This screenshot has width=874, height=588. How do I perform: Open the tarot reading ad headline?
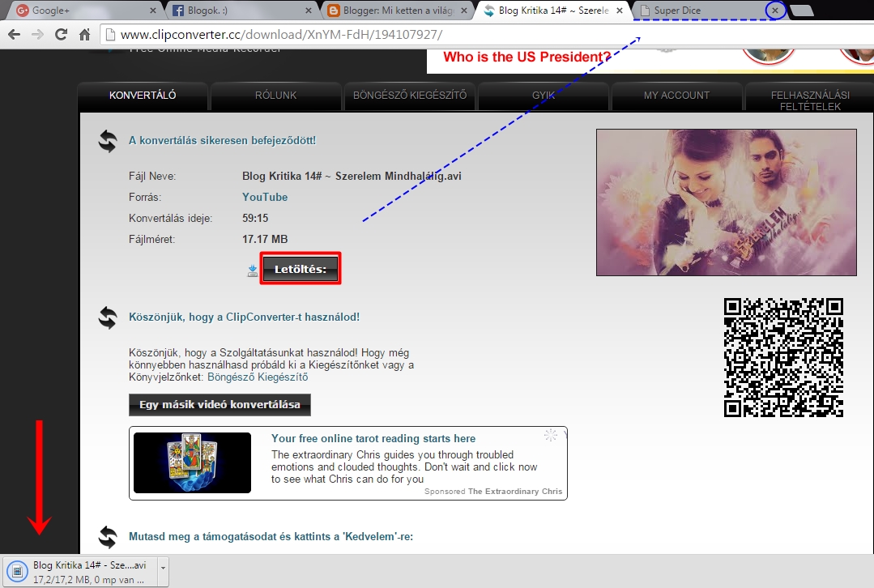(x=373, y=438)
